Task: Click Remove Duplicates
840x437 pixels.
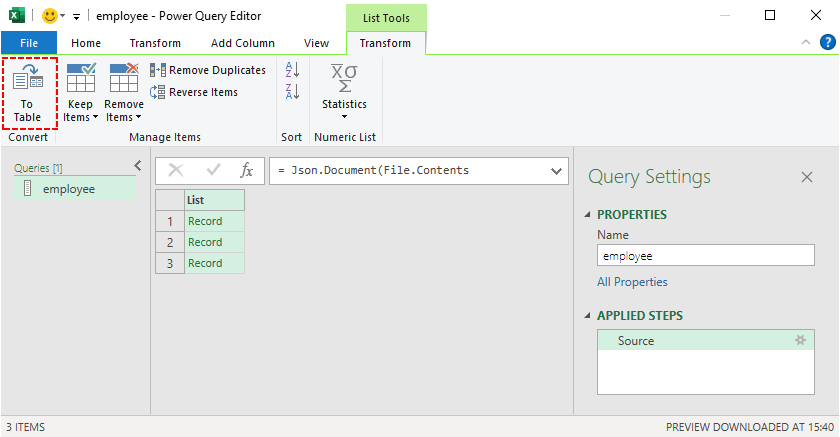Action: click(x=208, y=70)
